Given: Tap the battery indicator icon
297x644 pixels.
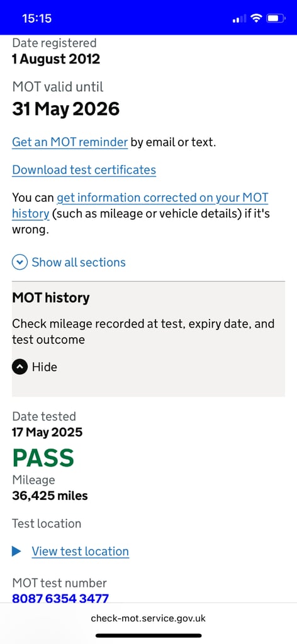Looking at the screenshot, I should (275, 18).
